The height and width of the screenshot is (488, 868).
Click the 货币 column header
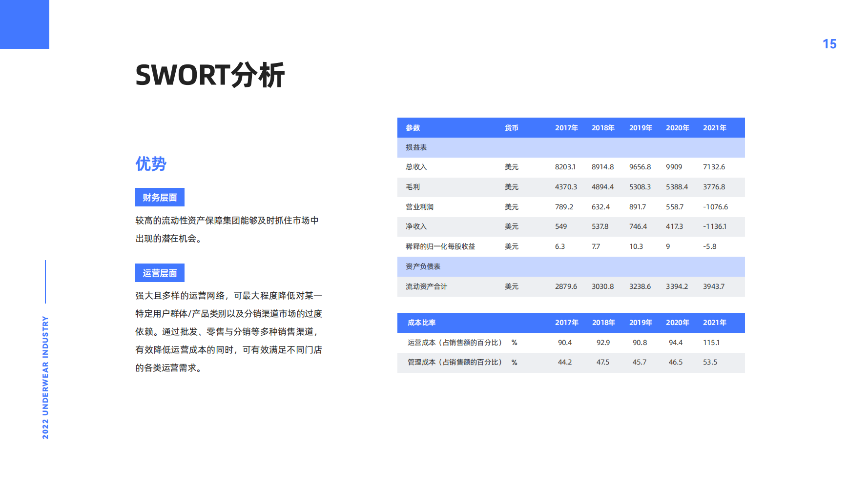511,128
